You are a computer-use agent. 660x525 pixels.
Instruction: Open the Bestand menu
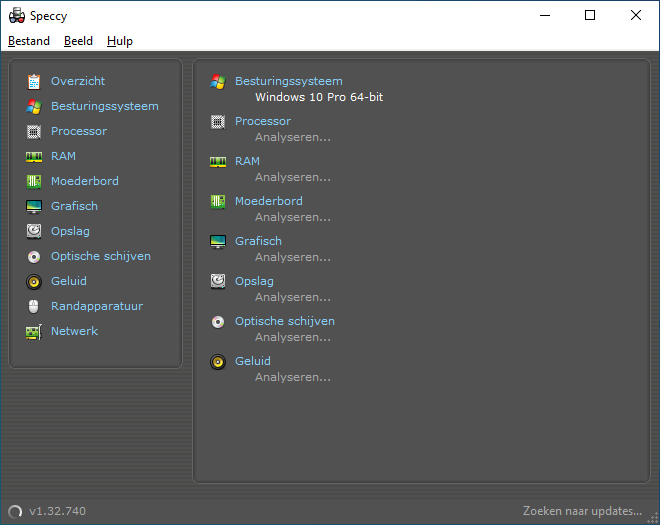29,41
